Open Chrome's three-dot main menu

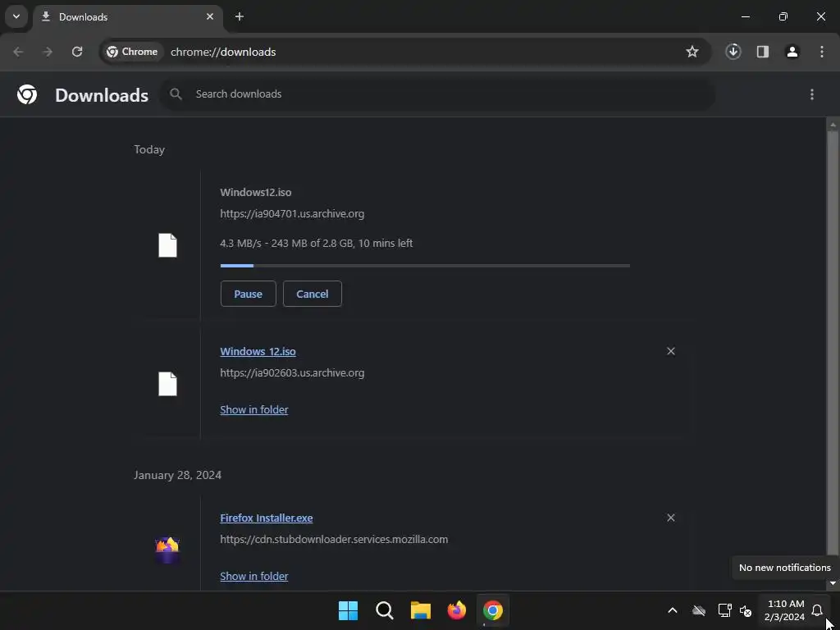click(822, 52)
